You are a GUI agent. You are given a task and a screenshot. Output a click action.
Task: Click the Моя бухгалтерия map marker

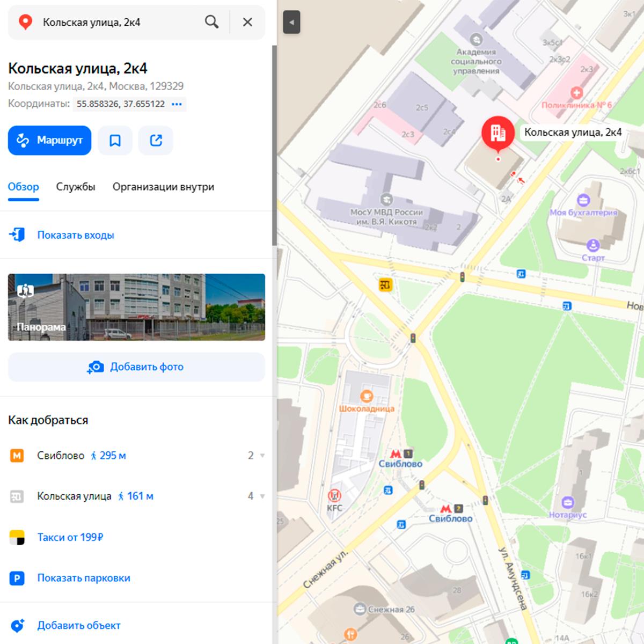click(583, 201)
